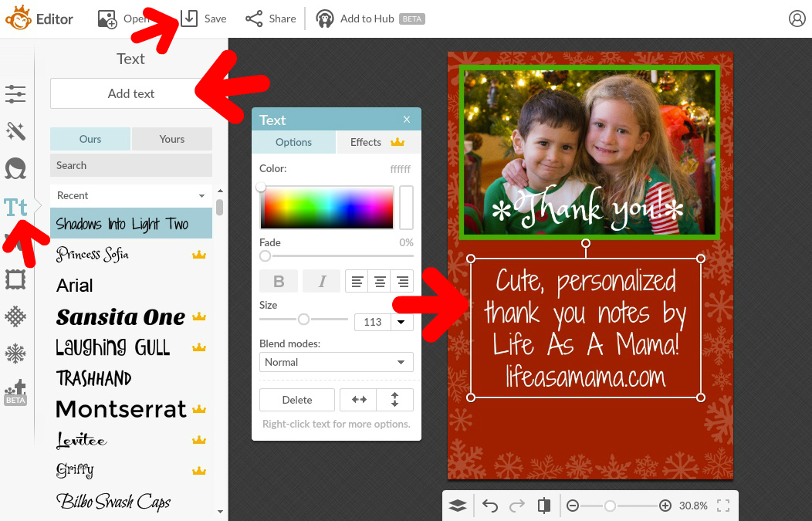
Task: Open the Blend modes Normal dropdown
Action: (336, 362)
